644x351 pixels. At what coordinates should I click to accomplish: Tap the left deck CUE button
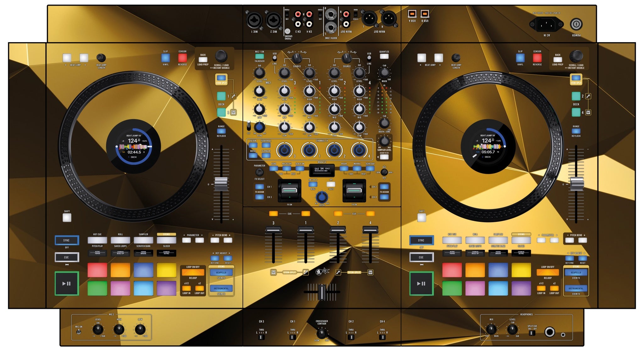coord(66,257)
